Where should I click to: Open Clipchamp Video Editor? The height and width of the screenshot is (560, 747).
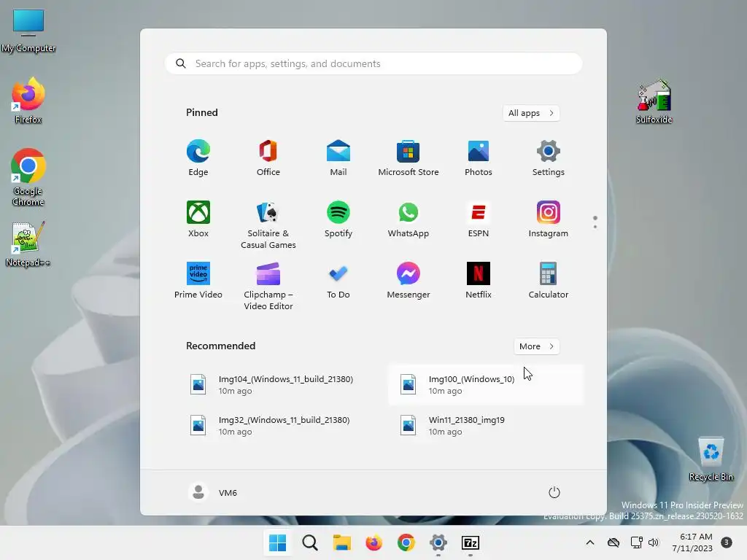268,286
